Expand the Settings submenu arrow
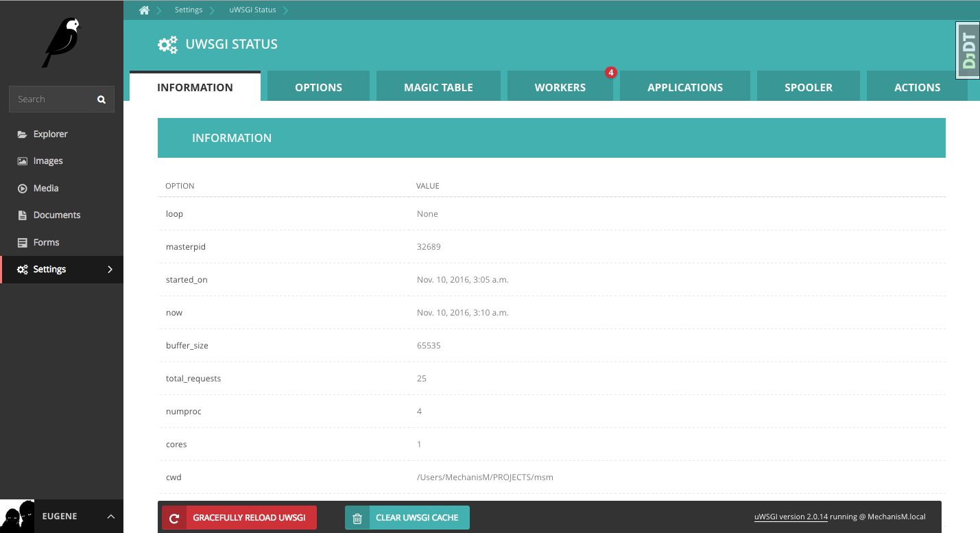The image size is (980, 533). [x=110, y=270]
